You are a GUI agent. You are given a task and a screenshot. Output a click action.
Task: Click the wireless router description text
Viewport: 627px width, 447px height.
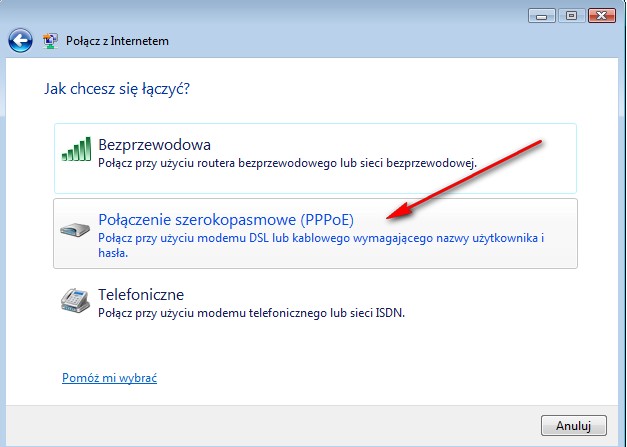click(287, 163)
